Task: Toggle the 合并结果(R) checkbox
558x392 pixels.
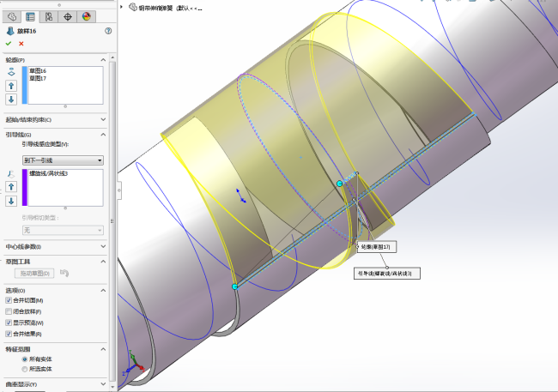Action: (9, 334)
